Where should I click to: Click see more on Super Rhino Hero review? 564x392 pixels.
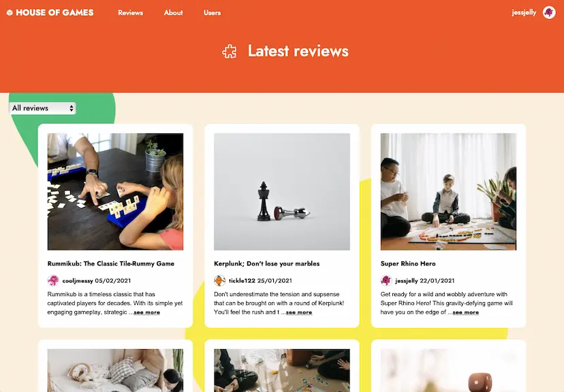[x=465, y=312]
